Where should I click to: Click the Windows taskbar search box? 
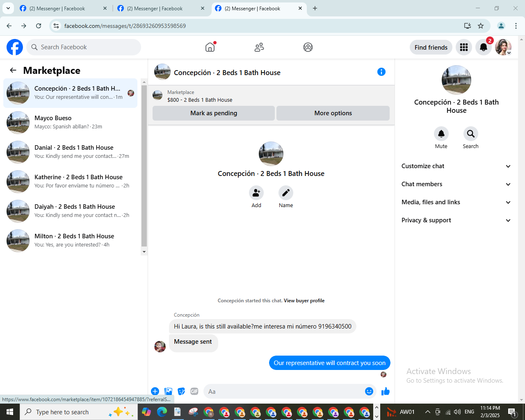click(x=78, y=412)
